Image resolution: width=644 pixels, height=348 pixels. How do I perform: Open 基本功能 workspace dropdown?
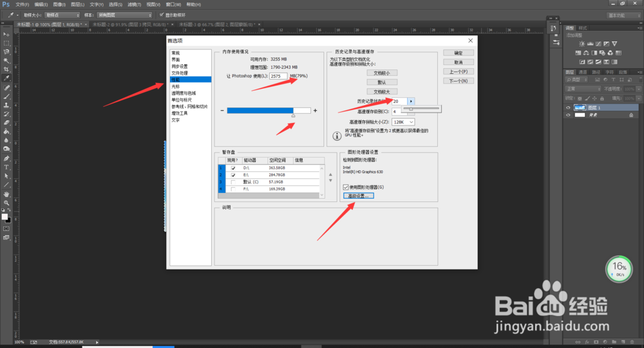[x=623, y=15]
